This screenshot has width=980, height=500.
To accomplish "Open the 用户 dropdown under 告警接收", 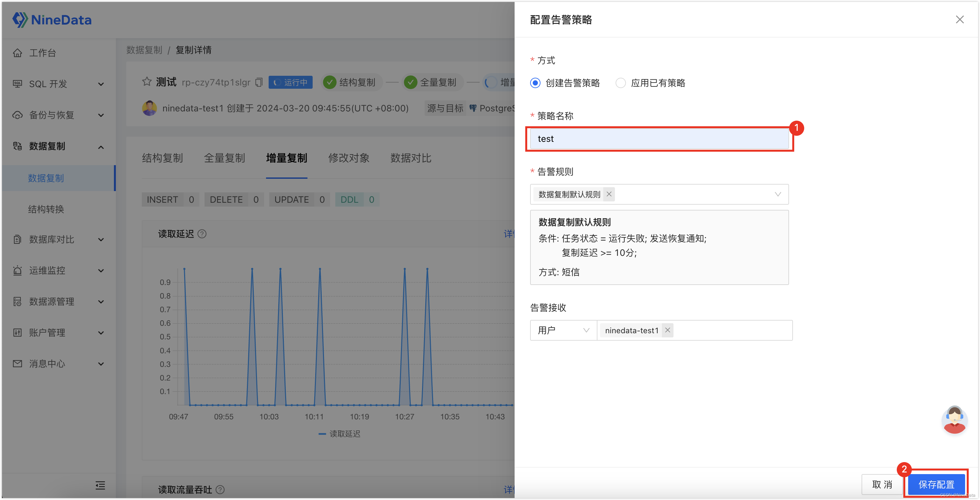I will point(563,330).
